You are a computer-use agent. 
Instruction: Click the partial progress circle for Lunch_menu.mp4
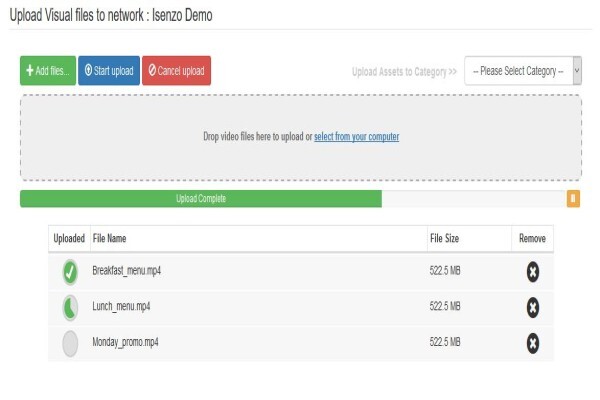pyautogui.click(x=70, y=307)
